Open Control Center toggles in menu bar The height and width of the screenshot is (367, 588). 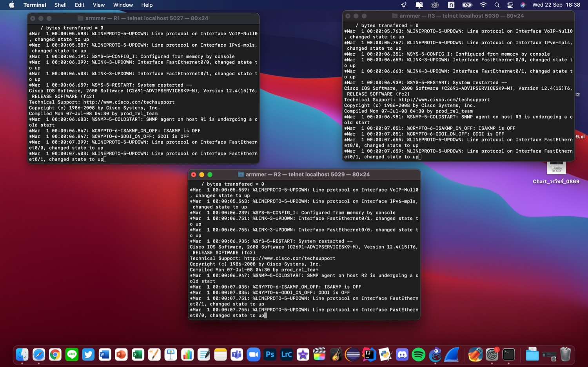[510, 5]
